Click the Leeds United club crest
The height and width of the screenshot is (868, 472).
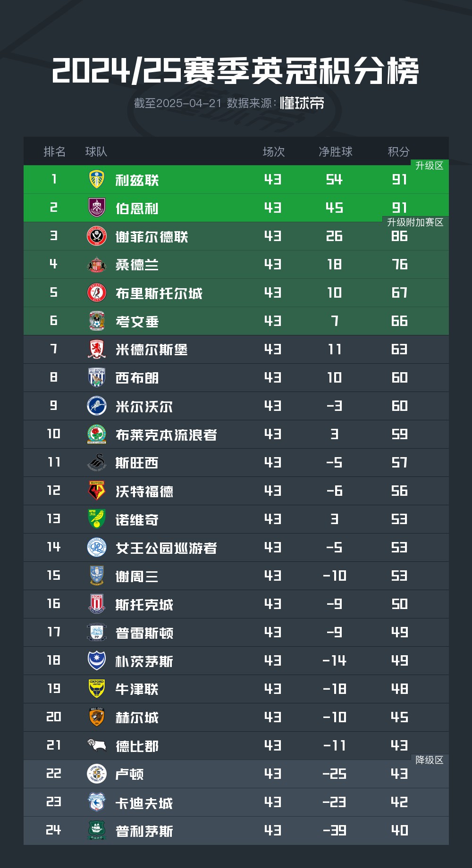coord(97,179)
